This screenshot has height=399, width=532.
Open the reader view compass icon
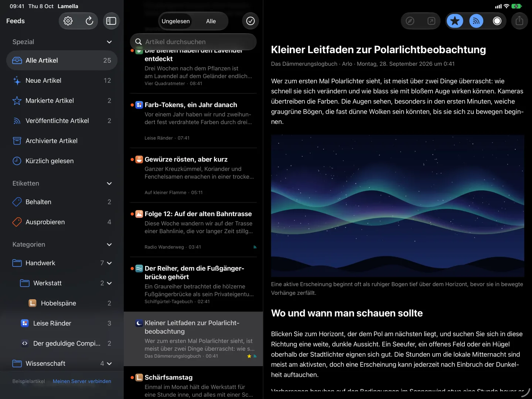point(410,21)
